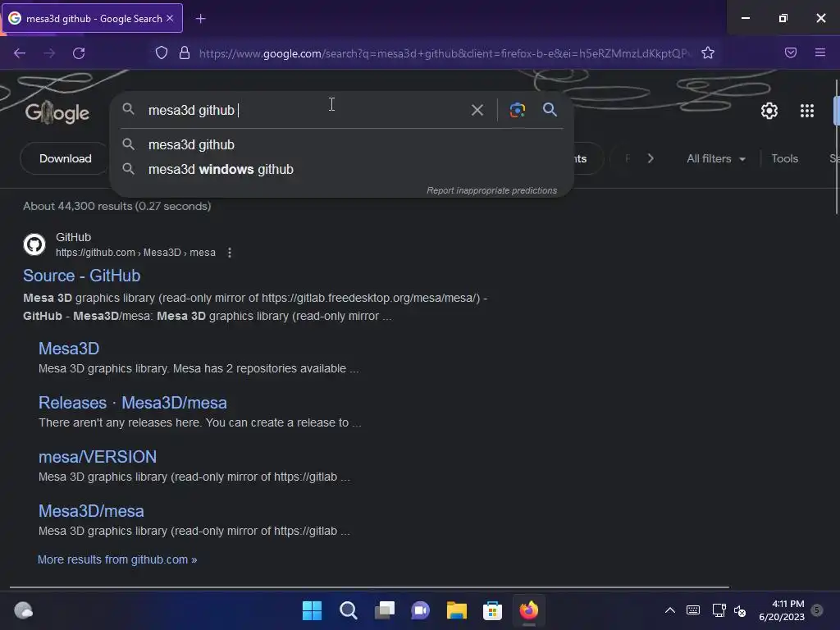Open a new browser tab
The height and width of the screenshot is (630, 840).
coord(200,19)
